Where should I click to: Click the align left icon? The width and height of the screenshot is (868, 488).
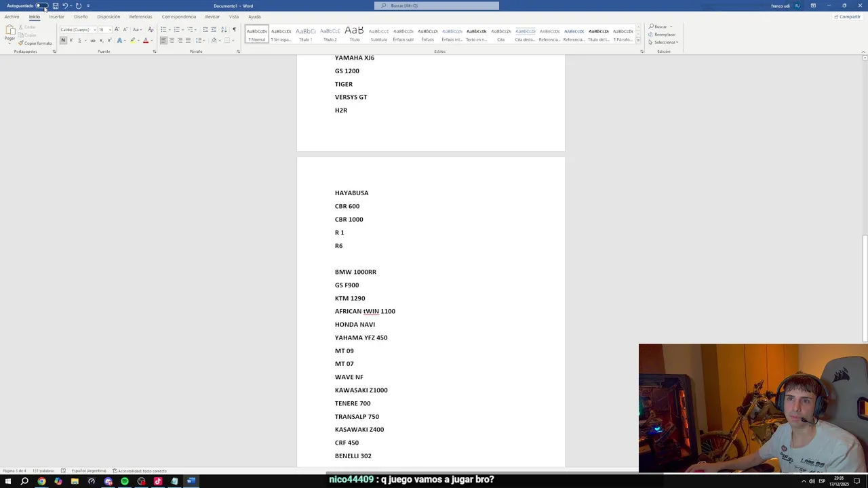tap(163, 41)
